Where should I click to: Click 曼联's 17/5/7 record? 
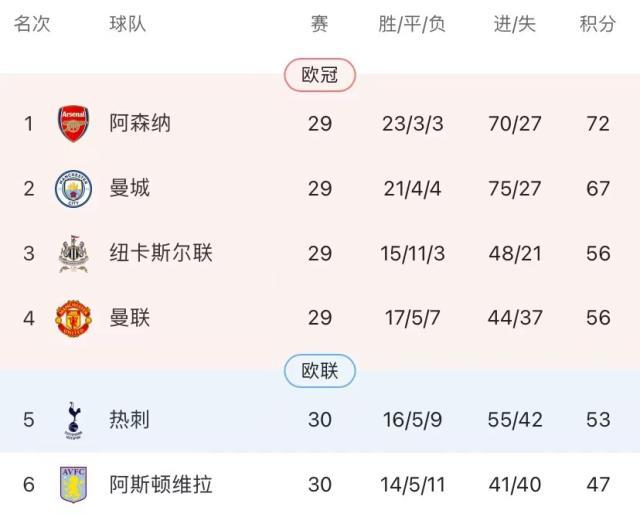(x=413, y=318)
